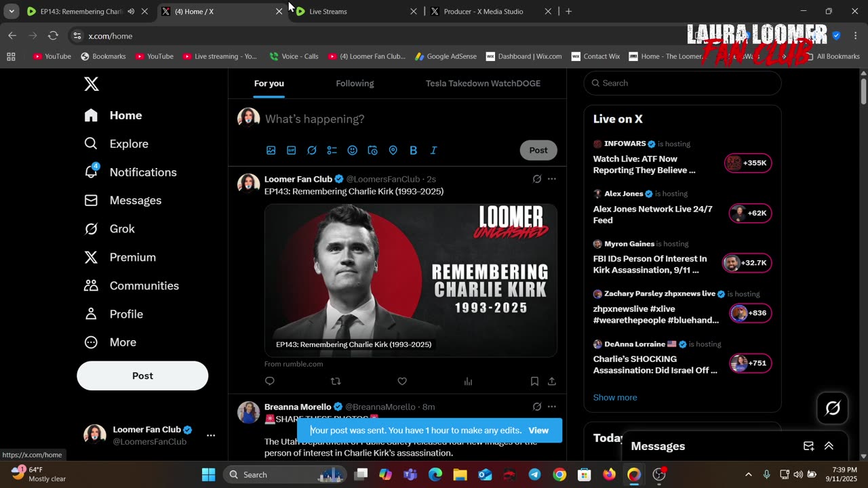Reply to the Loomer Fan Club post
Image resolution: width=868 pixels, height=488 pixels.
pyautogui.click(x=270, y=382)
